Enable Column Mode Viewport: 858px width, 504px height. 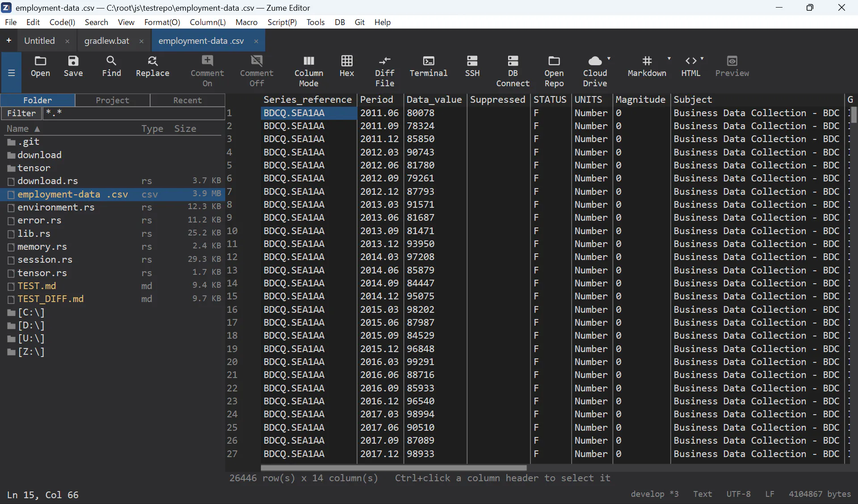308,71
